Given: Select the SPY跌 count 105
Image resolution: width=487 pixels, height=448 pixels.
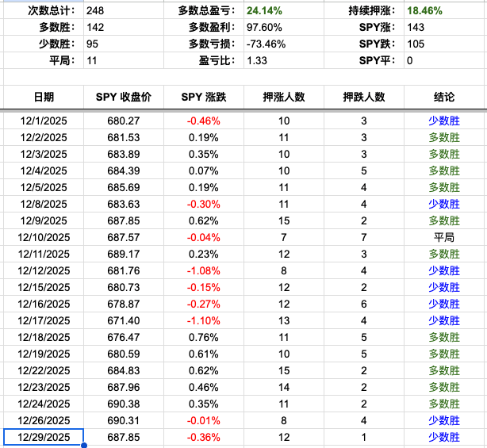Looking at the screenshot, I should click(x=446, y=44).
